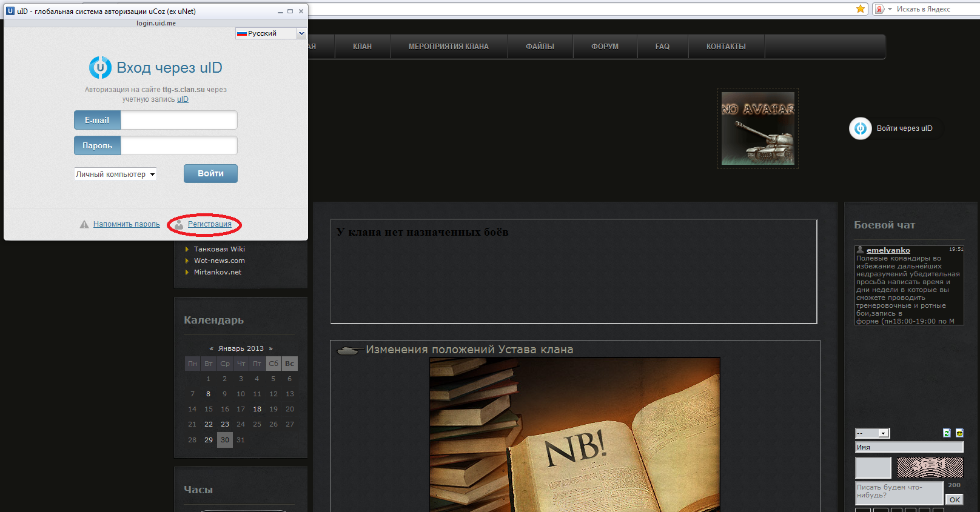Open the 'Танковая Wiki' link
This screenshot has width=980, height=512.
[x=220, y=249]
